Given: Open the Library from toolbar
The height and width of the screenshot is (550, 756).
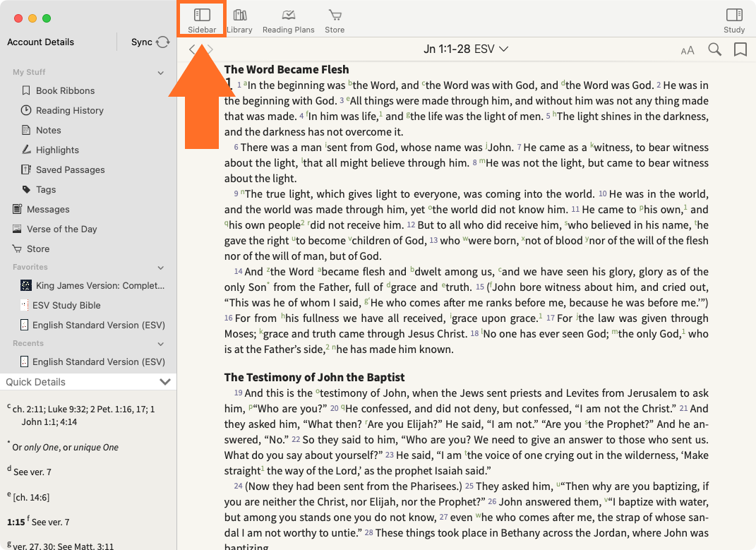Looking at the screenshot, I should 239,20.
